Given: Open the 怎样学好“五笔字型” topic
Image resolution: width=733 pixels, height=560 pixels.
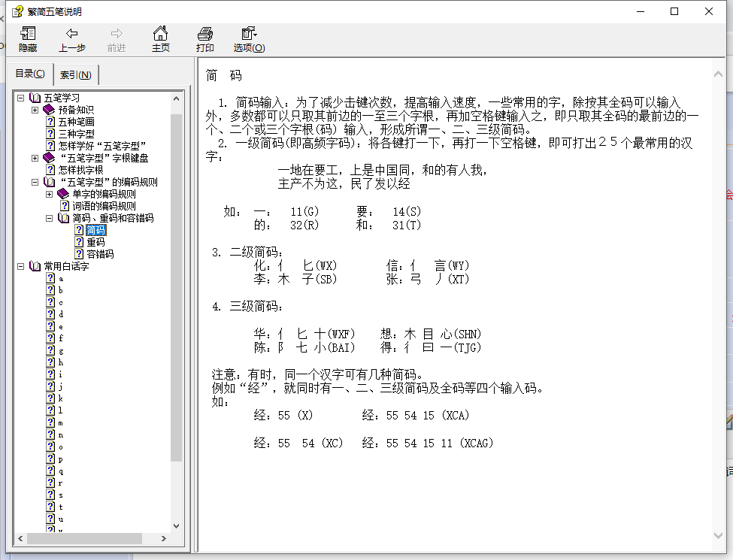Looking at the screenshot, I should pos(101,147).
